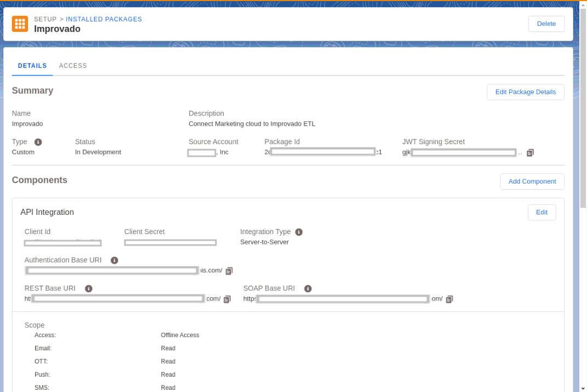Click the SOAP Base URI info icon
Viewport: 587px width, 392px height.
(x=307, y=288)
